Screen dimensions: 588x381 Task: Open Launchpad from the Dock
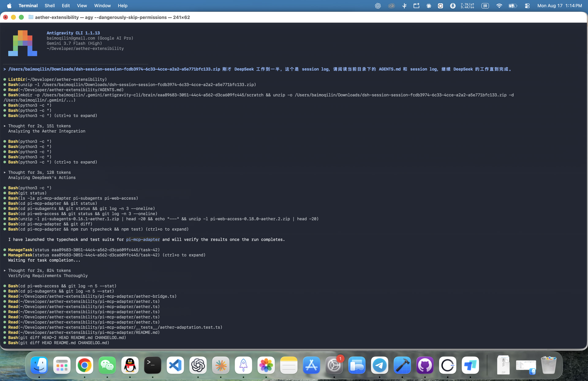(62, 365)
